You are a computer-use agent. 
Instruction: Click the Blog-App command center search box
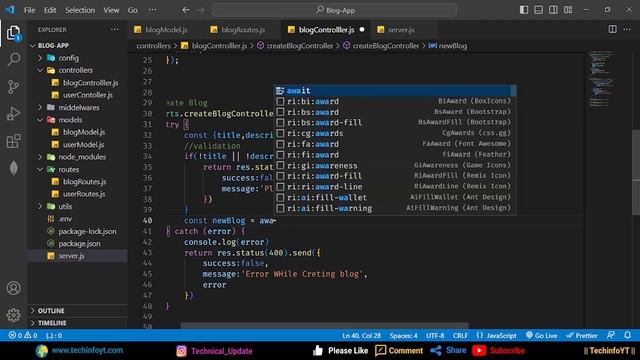pos(334,10)
